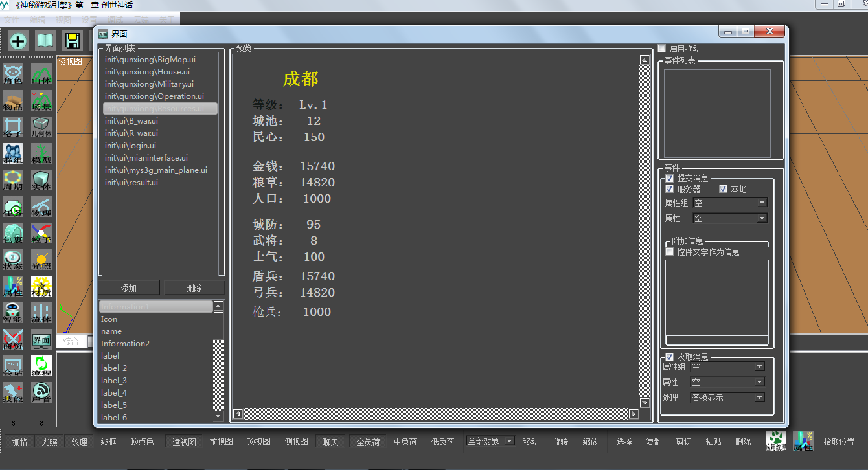Toggle the 收取消息 checkbox
The height and width of the screenshot is (470, 868).
(670, 357)
